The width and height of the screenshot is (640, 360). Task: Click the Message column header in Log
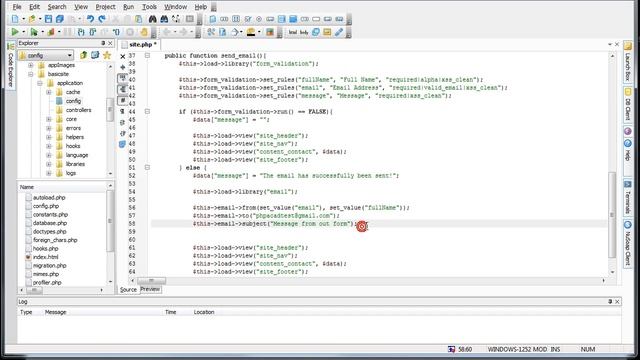point(56,312)
